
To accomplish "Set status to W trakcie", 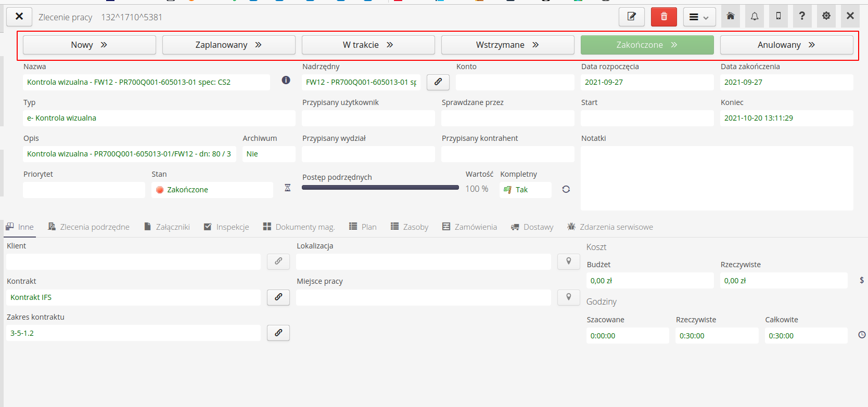I will click(x=368, y=45).
